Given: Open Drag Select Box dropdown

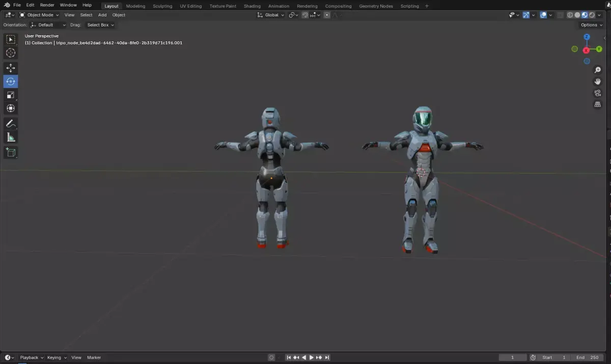Looking at the screenshot, I should [x=100, y=24].
